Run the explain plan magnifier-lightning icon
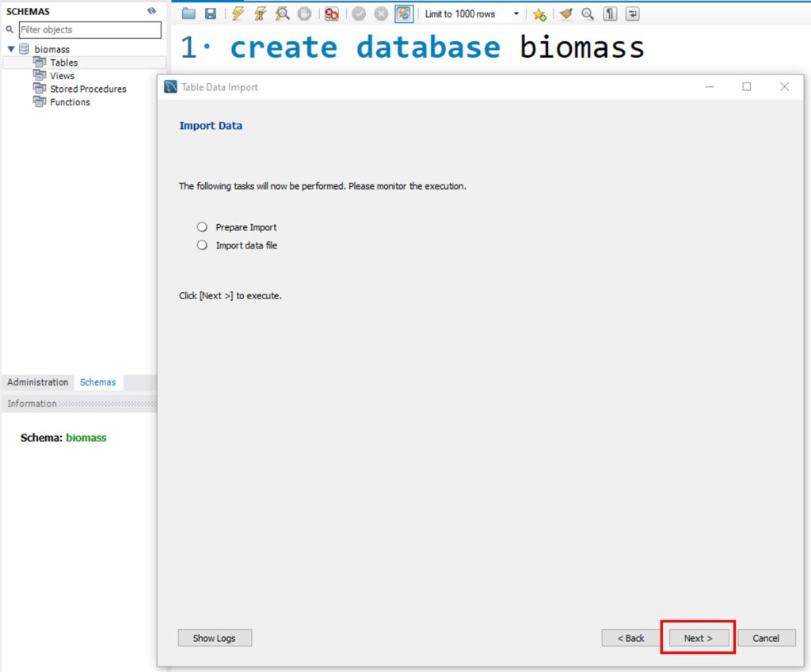 282,13
